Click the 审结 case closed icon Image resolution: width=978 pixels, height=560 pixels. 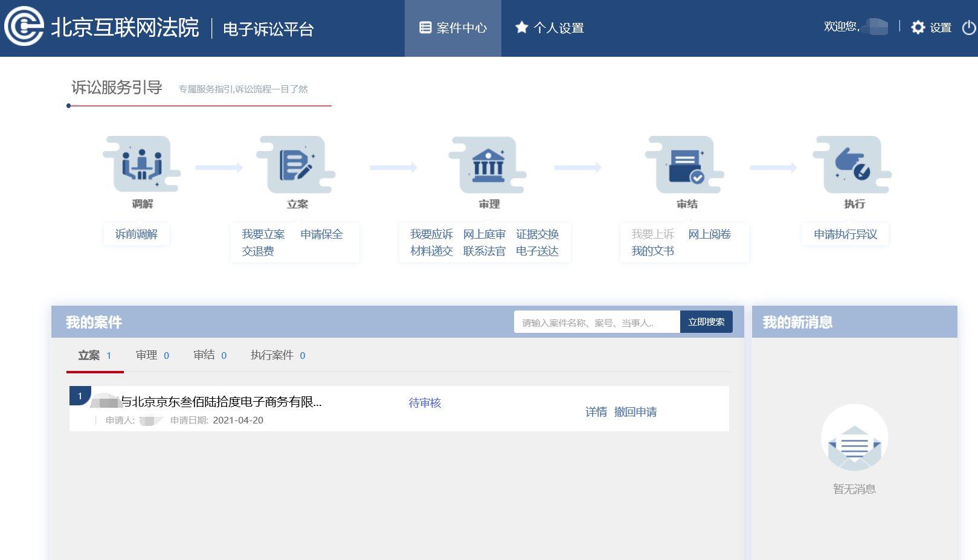[x=686, y=164]
